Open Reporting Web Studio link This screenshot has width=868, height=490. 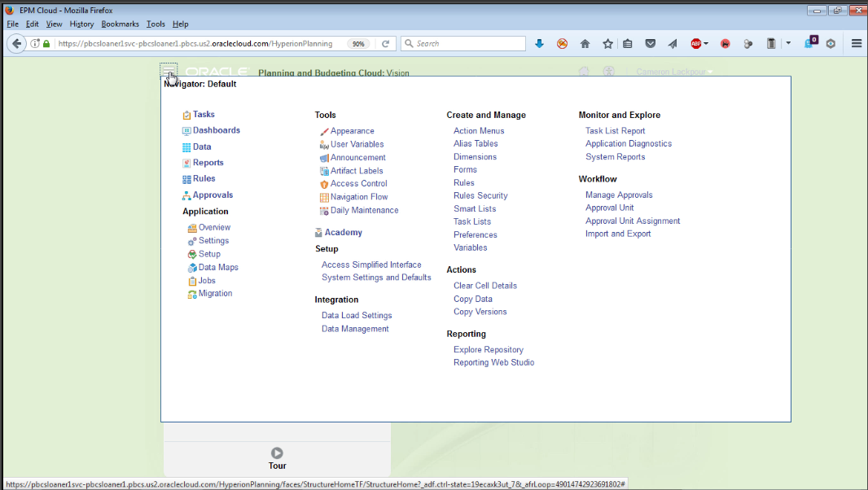493,362
